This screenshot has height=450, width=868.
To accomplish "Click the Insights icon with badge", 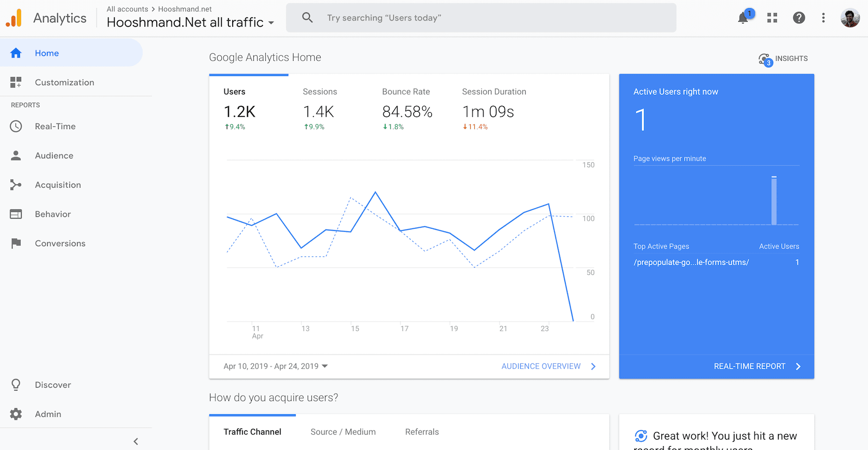I will 765,59.
